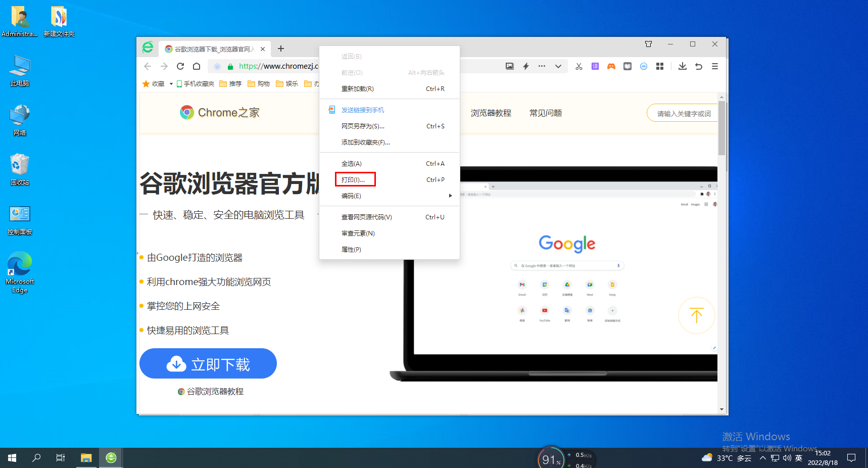
Task: Click the green lock security icon
Action: pos(230,66)
